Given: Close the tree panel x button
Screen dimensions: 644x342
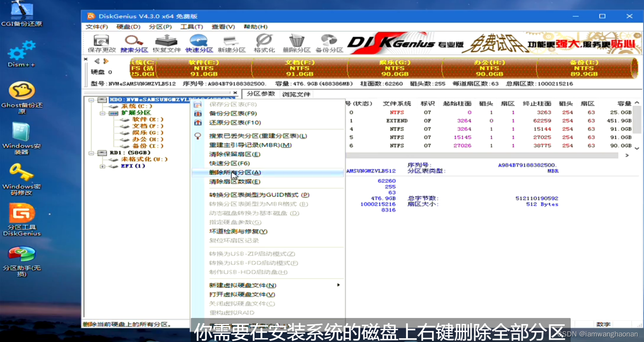Looking at the screenshot, I should [x=235, y=93].
